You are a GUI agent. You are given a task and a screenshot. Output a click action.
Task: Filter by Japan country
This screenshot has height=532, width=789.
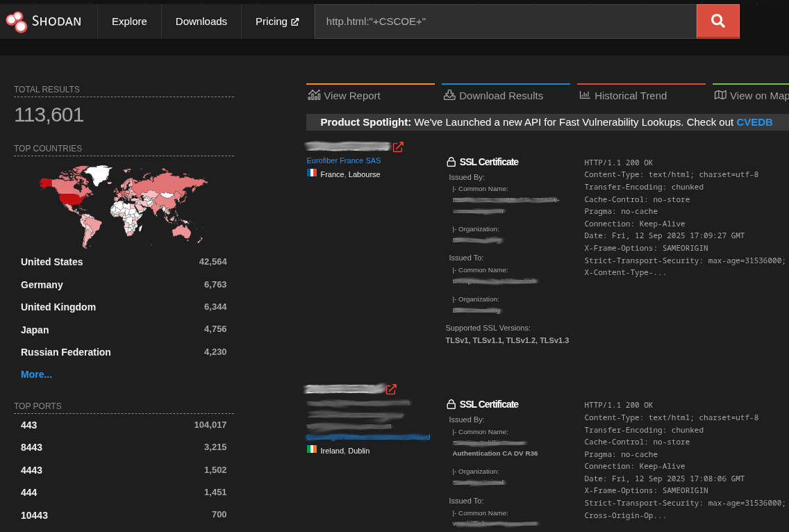[124, 330]
